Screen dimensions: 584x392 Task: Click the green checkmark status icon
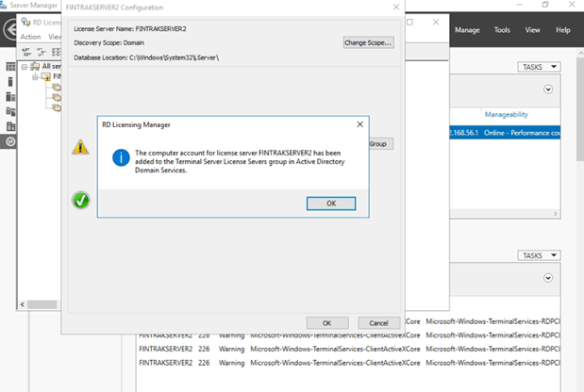pyautogui.click(x=81, y=200)
